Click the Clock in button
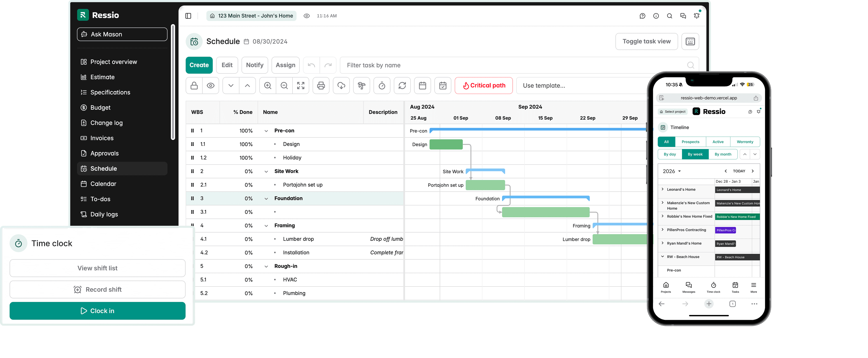 (97, 311)
